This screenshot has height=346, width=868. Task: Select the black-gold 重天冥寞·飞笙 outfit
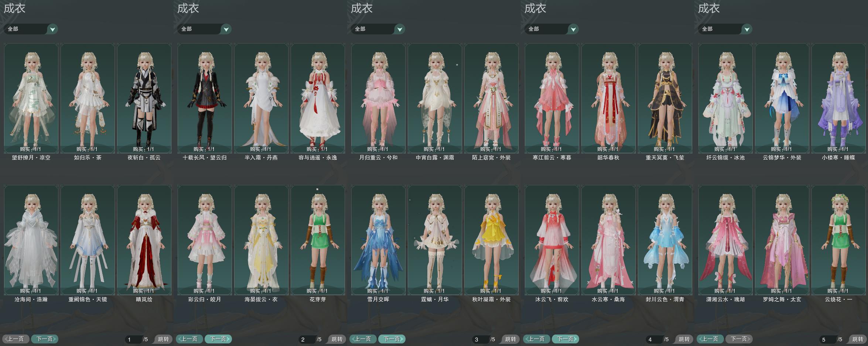pyautogui.click(x=665, y=98)
